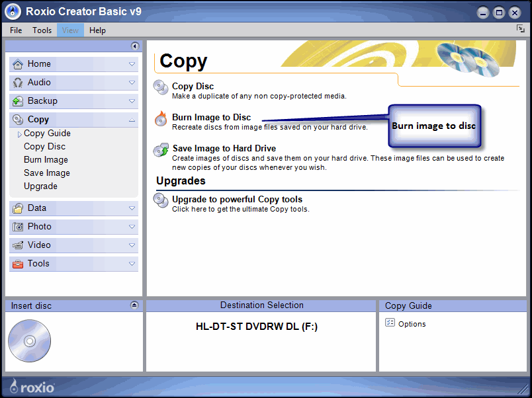The image size is (532, 398).
Task: Expand the Video section arrow
Action: tap(132, 245)
